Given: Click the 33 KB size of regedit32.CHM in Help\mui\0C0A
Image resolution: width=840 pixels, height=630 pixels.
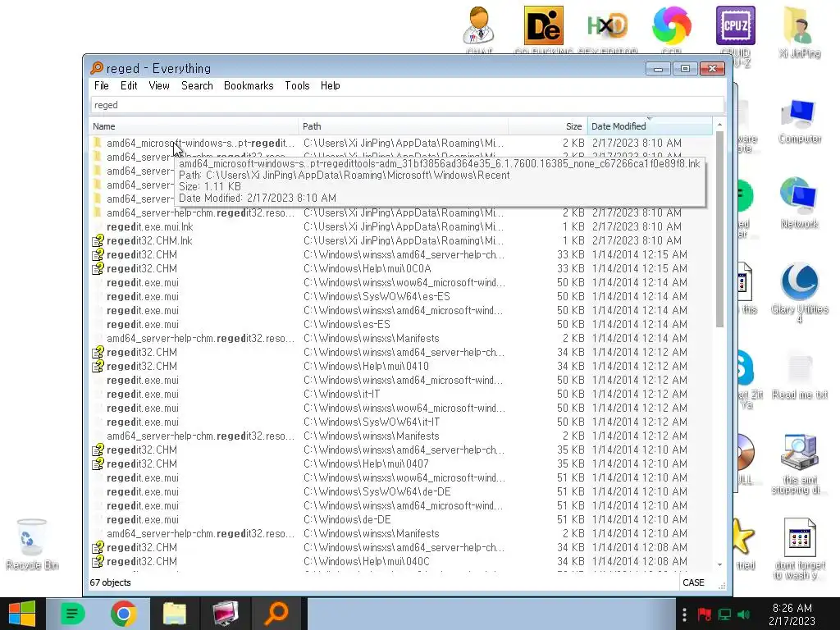Looking at the screenshot, I should click(571, 268).
